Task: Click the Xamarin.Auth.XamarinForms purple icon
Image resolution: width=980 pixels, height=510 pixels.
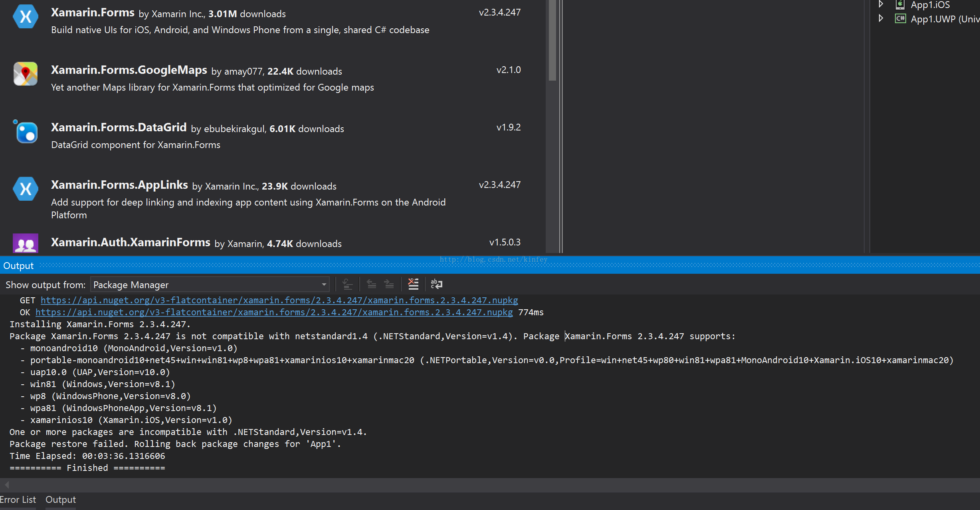Action: (26, 243)
